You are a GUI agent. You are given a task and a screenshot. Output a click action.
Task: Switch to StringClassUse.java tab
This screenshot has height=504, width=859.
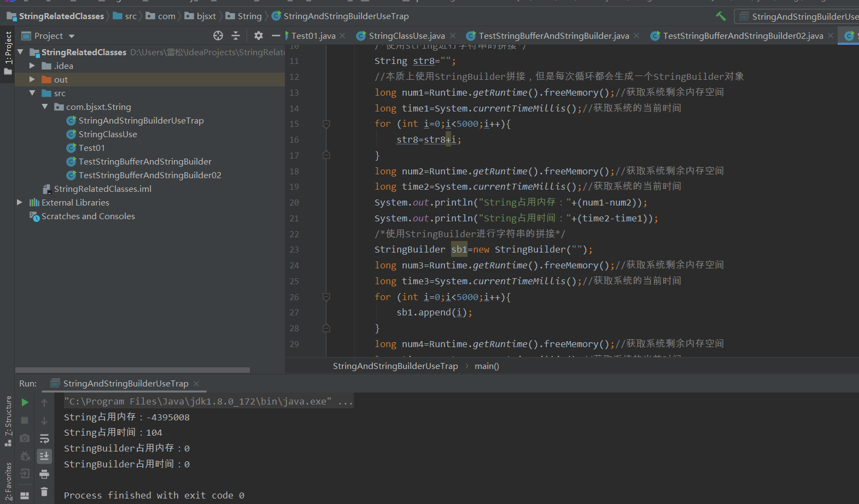[406, 36]
